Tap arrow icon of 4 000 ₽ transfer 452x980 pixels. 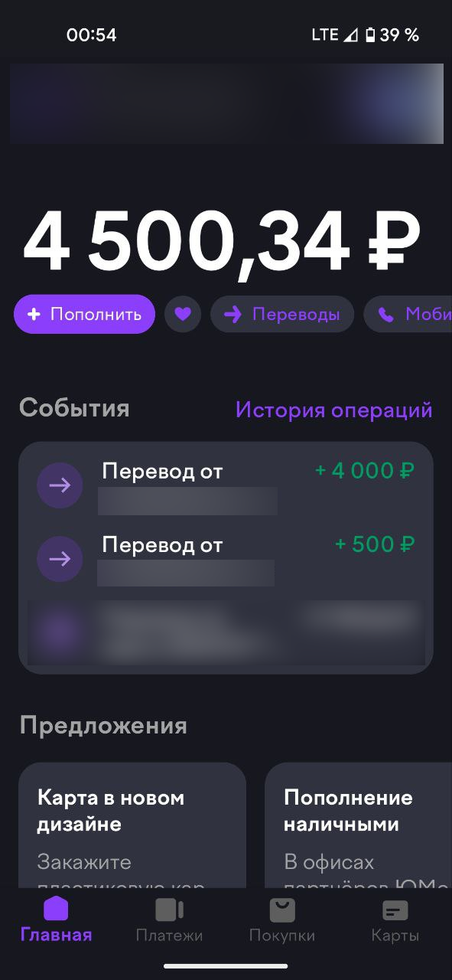pyautogui.click(x=60, y=485)
